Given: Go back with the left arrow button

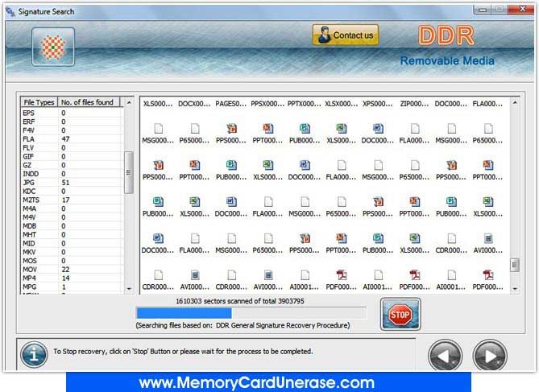Looking at the screenshot, I should coord(446,357).
